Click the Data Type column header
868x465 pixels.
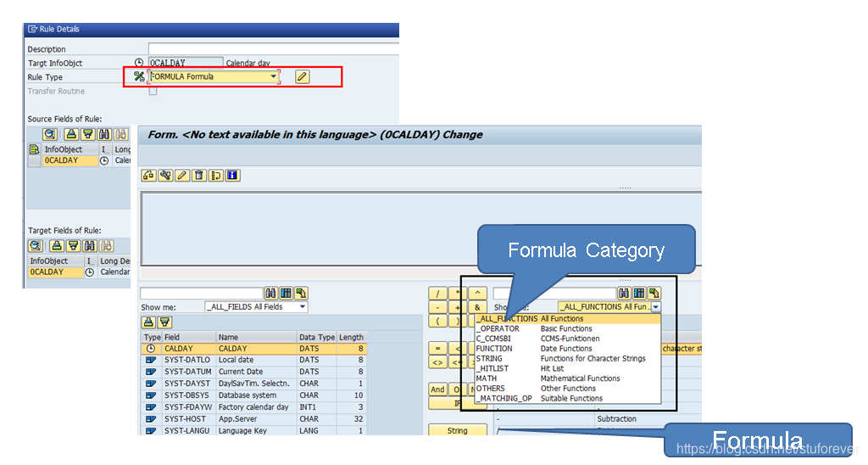[x=317, y=337]
